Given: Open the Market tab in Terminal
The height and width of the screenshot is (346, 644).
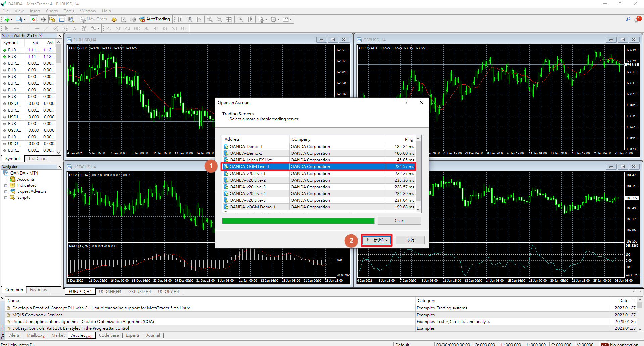Looking at the screenshot, I should coord(58,335).
